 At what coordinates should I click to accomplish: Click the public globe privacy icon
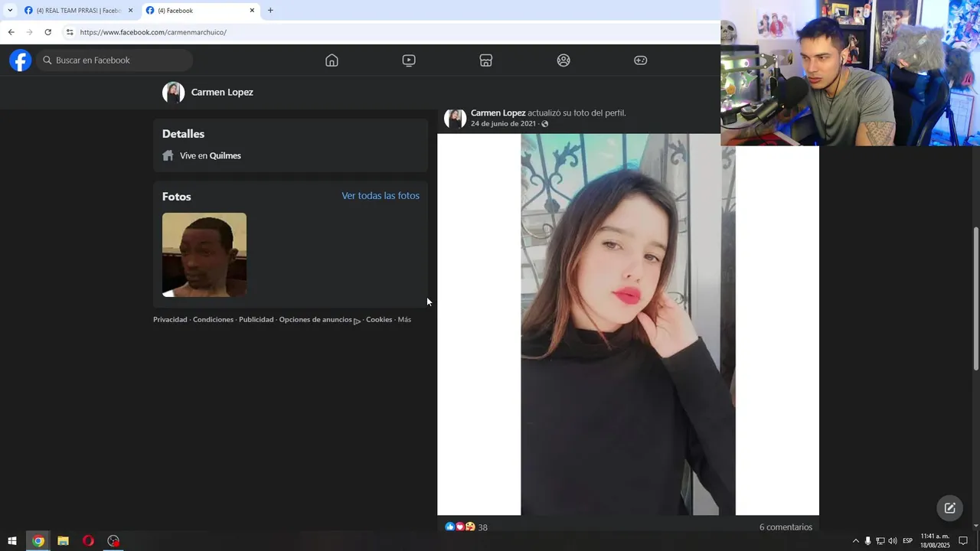click(x=544, y=124)
